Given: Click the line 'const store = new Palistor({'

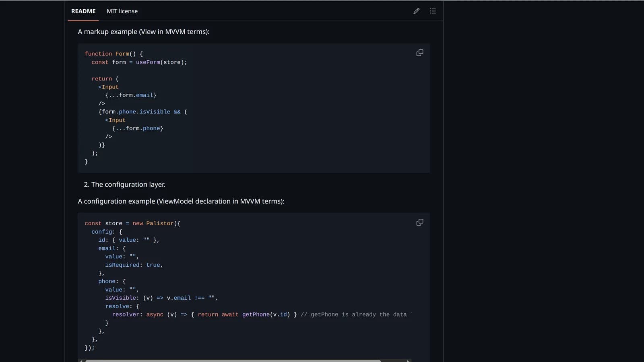Looking at the screenshot, I should point(133,224).
